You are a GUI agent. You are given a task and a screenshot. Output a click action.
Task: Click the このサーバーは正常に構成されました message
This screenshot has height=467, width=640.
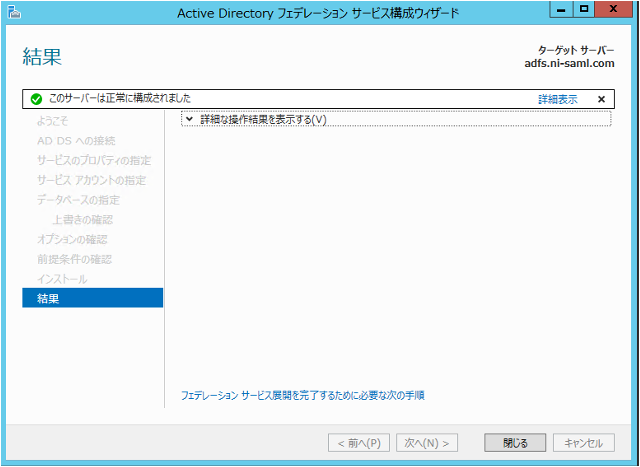[120, 98]
